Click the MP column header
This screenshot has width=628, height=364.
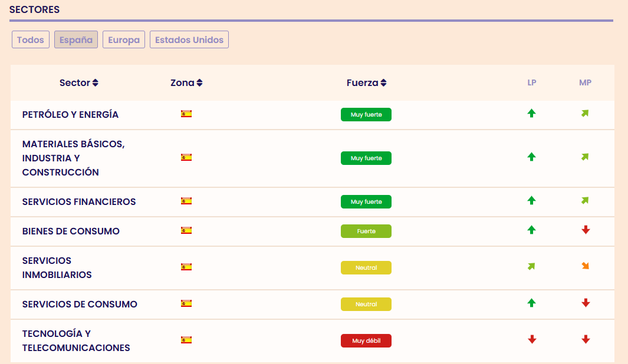point(585,83)
